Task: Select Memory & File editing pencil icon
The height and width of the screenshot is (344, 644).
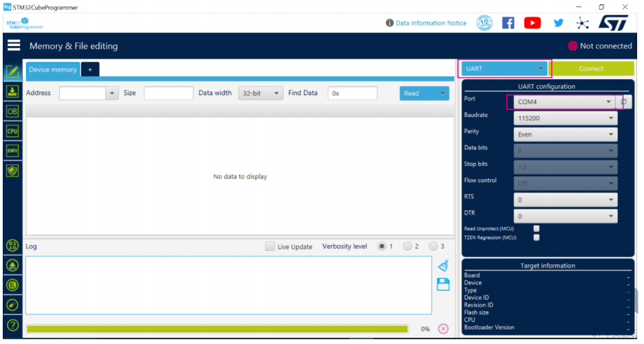Action: point(12,72)
